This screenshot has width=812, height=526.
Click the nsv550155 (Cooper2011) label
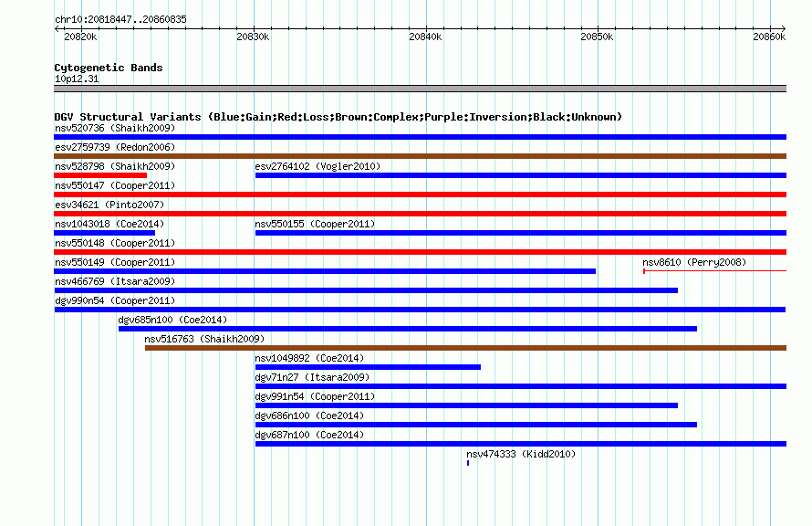tap(315, 224)
